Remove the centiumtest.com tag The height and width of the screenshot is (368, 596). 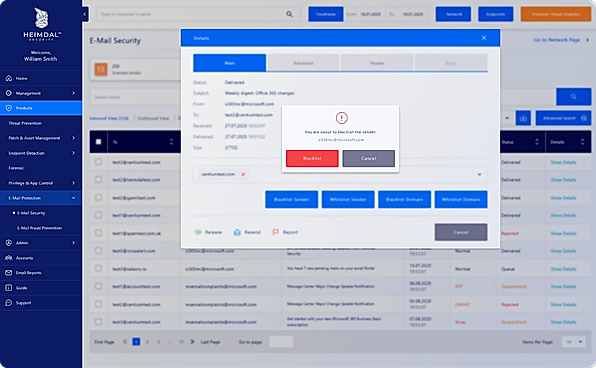point(243,174)
